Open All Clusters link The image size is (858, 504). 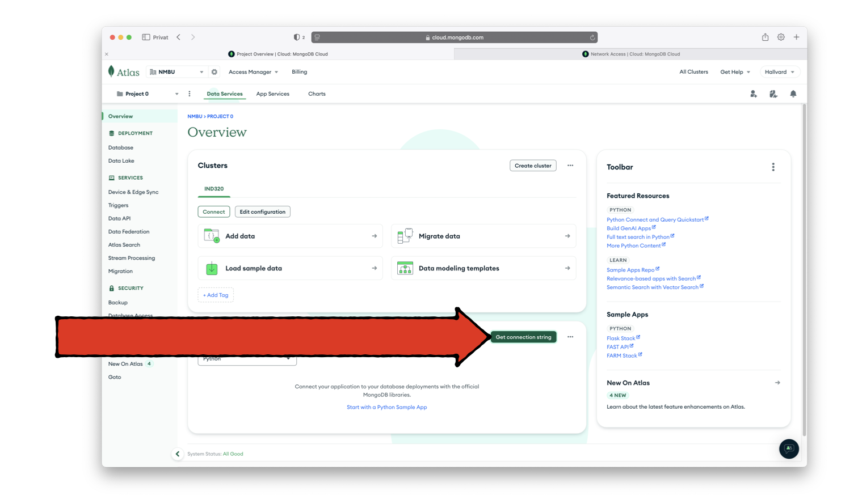694,72
